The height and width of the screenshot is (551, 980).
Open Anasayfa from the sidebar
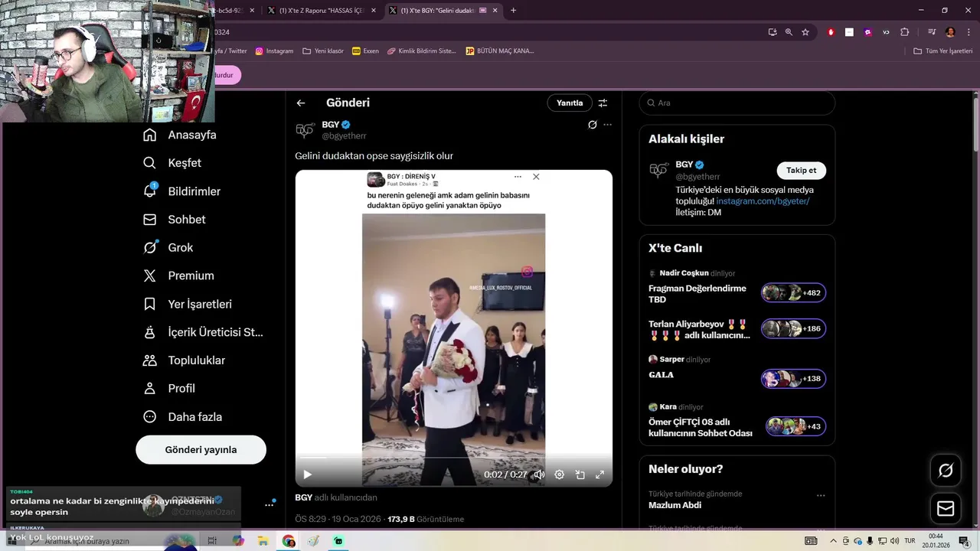180,135
